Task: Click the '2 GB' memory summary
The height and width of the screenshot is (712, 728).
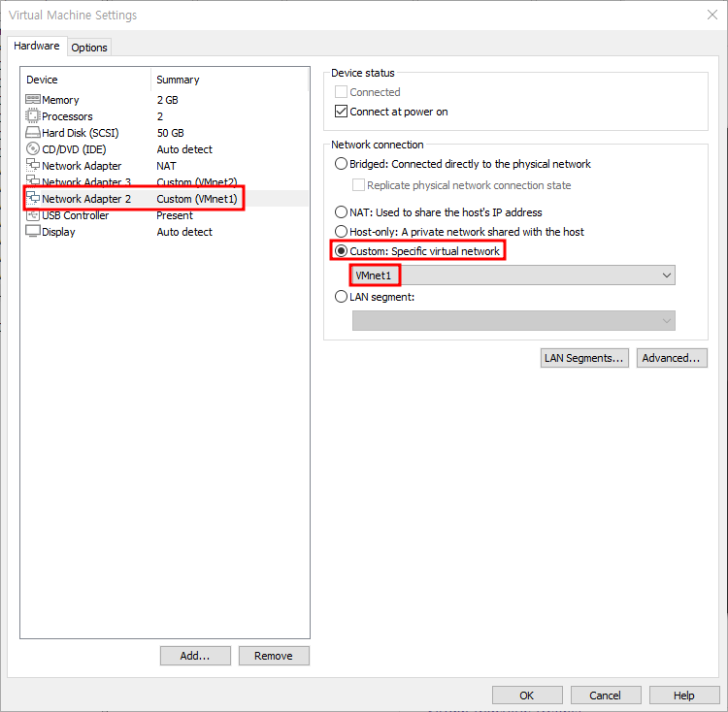Action: pos(168,100)
